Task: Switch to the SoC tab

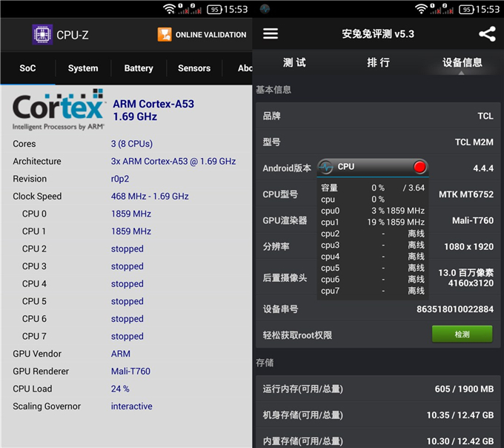Action: [x=27, y=68]
